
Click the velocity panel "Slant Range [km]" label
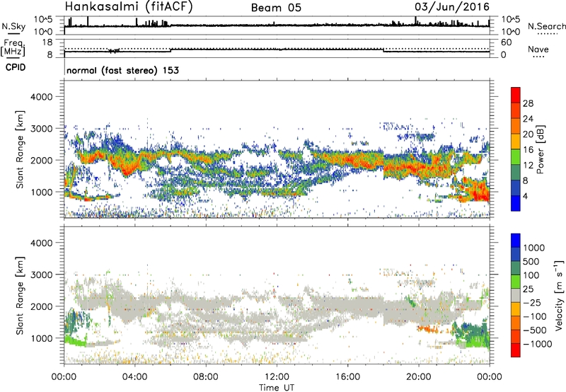point(20,295)
